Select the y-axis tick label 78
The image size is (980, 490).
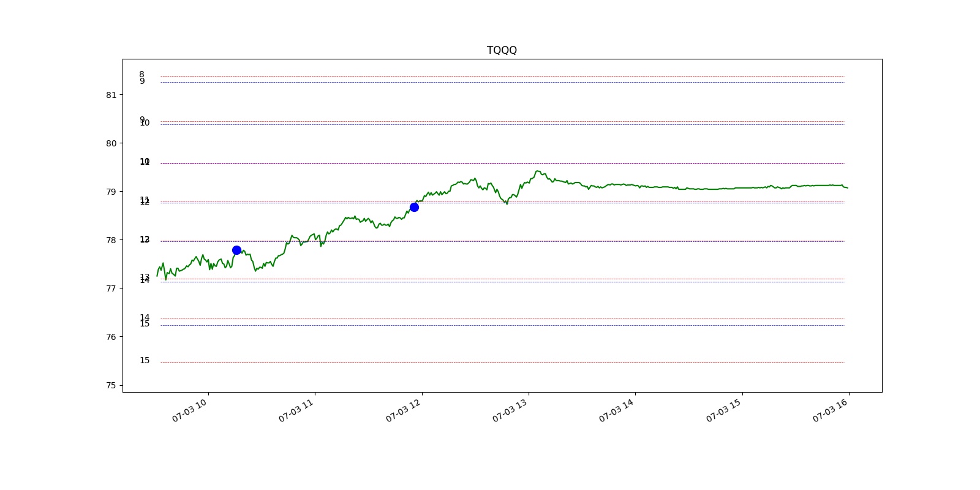tap(111, 240)
